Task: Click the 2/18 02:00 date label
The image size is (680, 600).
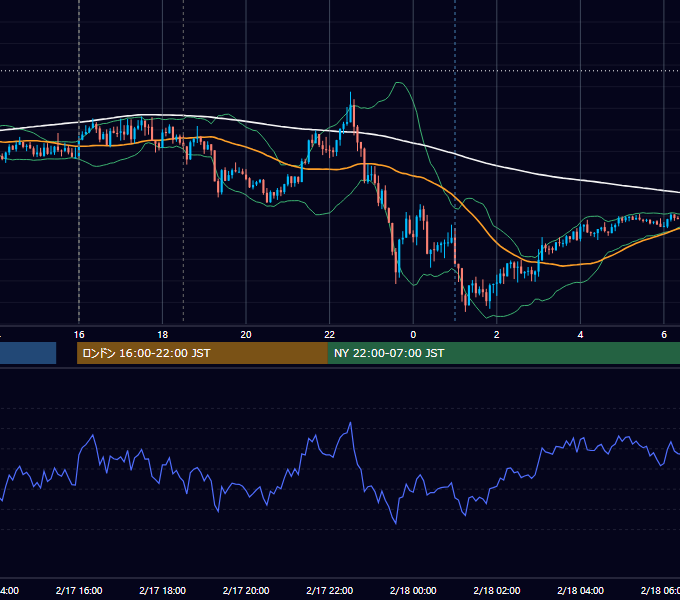Action: 497,590
